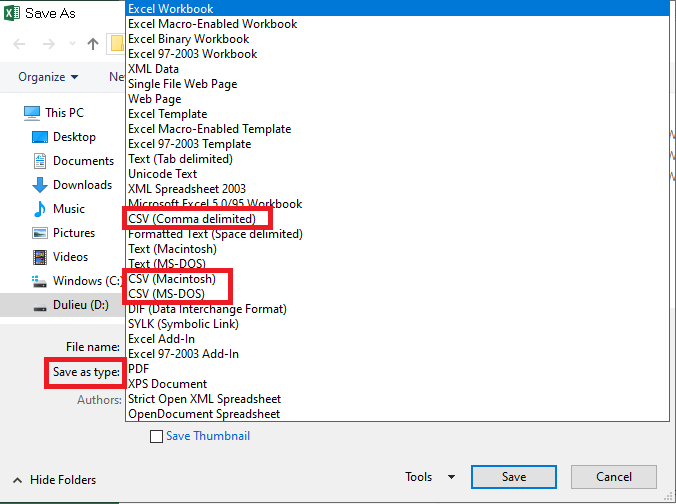
Task: Choose Excel 97-2003 Workbook type
Action: (x=397, y=54)
